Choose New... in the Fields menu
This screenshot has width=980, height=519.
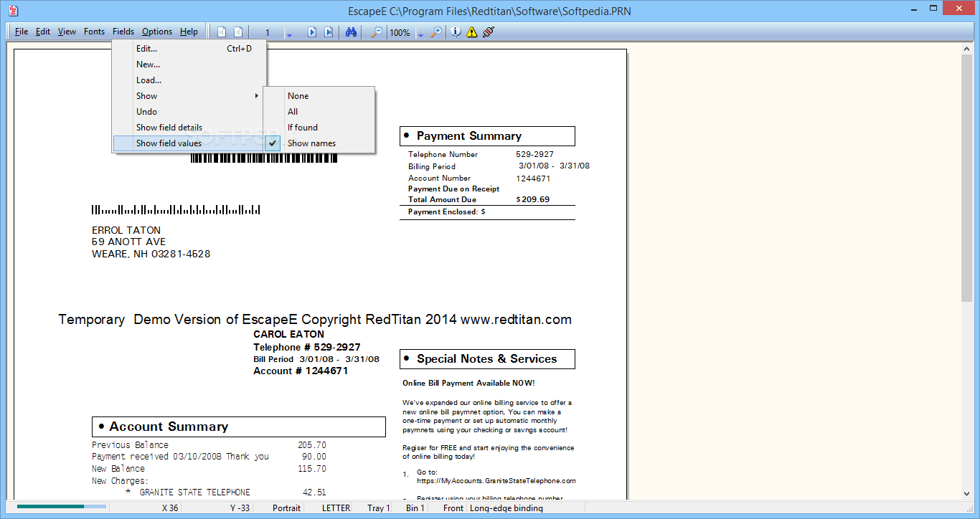(189, 65)
